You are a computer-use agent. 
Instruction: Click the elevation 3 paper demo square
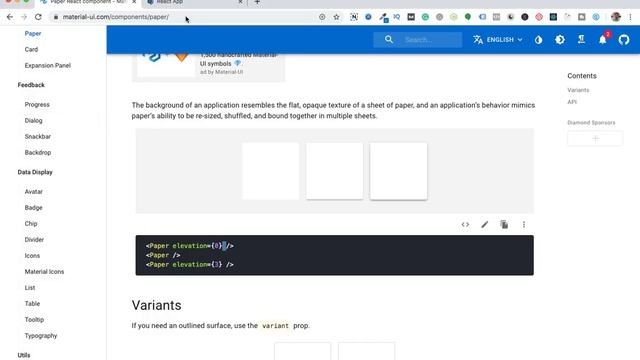click(398, 171)
